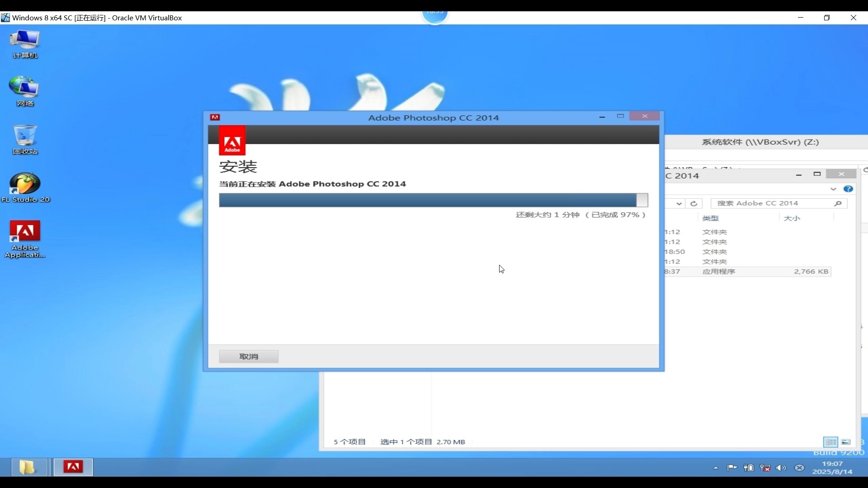The height and width of the screenshot is (488, 868).
Task: Click the search box 搜索 Adobe CC 2014
Action: pyautogui.click(x=779, y=203)
